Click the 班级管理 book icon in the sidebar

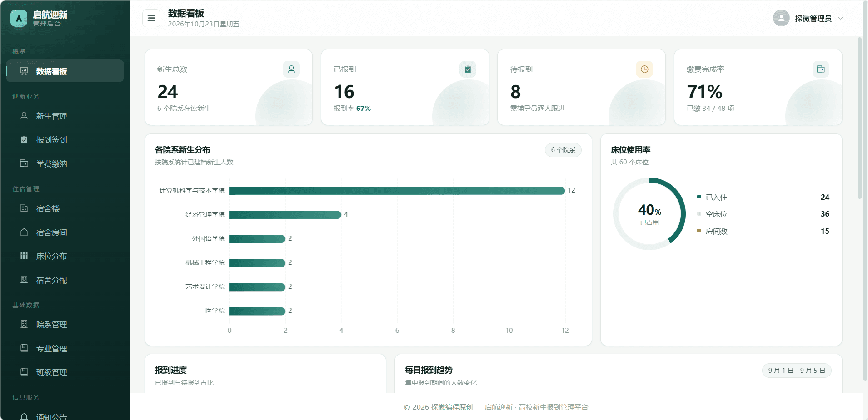coord(24,372)
